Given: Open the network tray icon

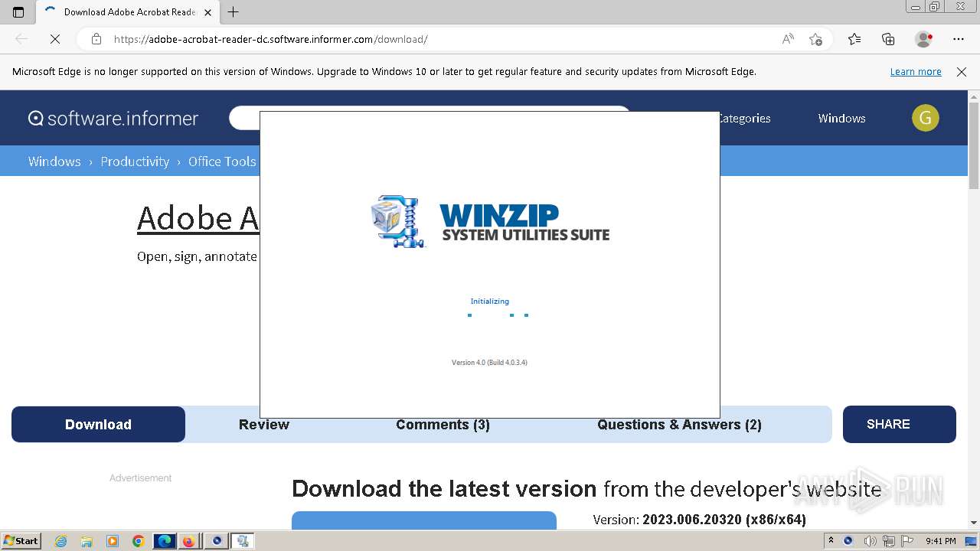Looking at the screenshot, I should [x=888, y=541].
